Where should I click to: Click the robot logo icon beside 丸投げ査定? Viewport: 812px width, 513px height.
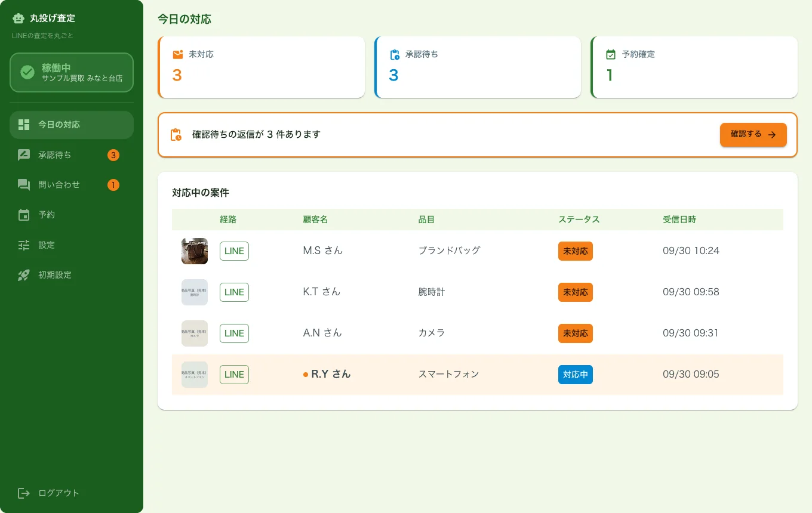(x=19, y=18)
